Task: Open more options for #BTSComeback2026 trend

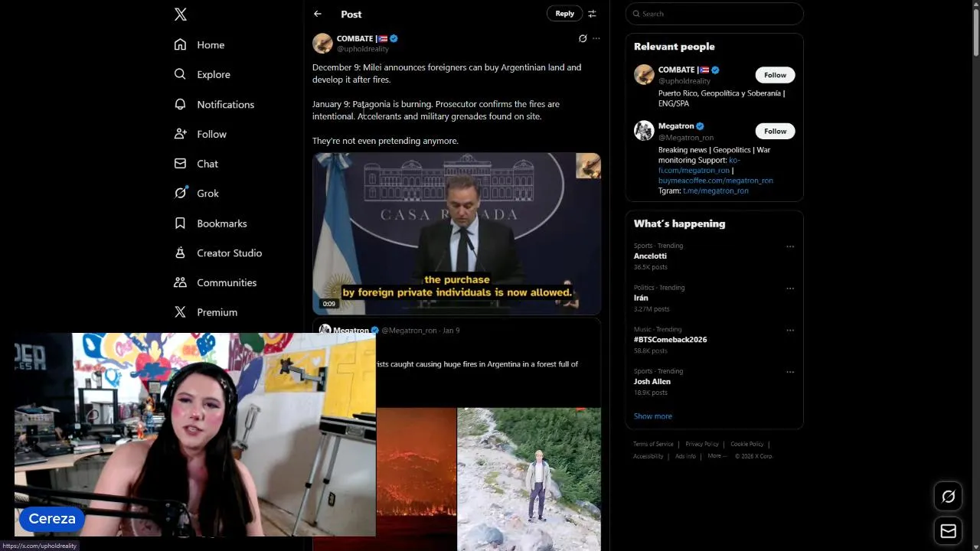Action: point(790,331)
